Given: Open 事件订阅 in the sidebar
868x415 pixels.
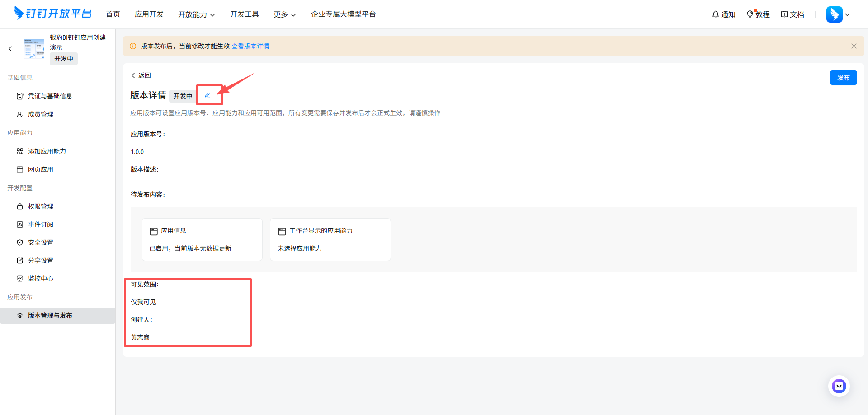Looking at the screenshot, I should (40, 224).
